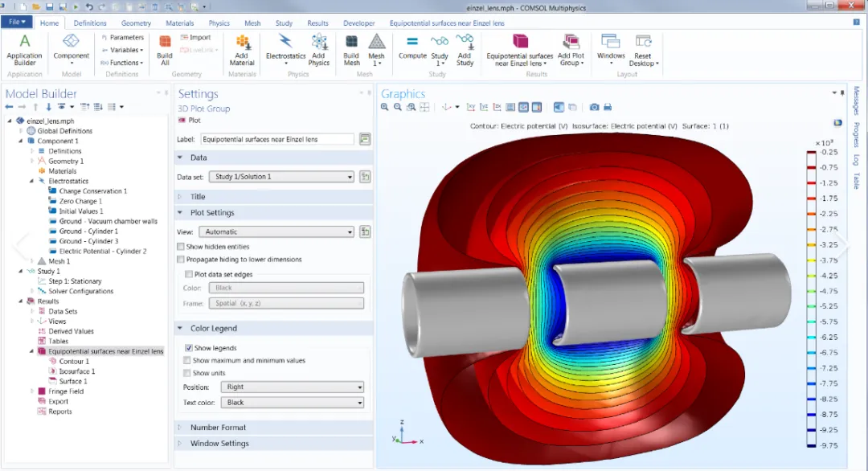Toggle Propagate hiding to lower dimensions
Image resolution: width=868 pixels, height=471 pixels.
tap(181, 260)
